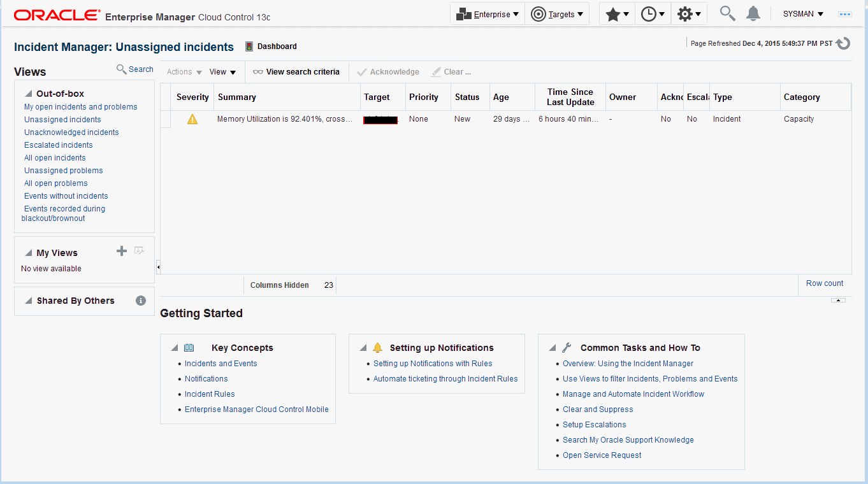Sort by the Summary column header

[287, 97]
